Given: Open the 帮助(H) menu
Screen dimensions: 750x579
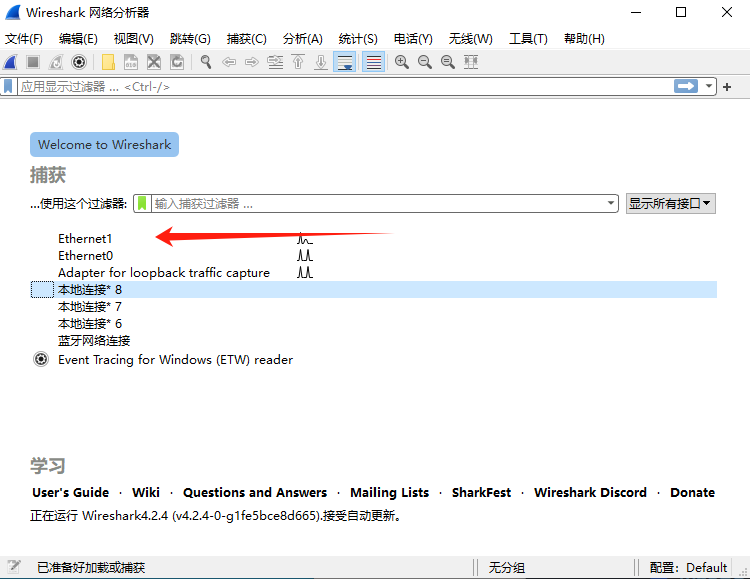Looking at the screenshot, I should tap(584, 39).
